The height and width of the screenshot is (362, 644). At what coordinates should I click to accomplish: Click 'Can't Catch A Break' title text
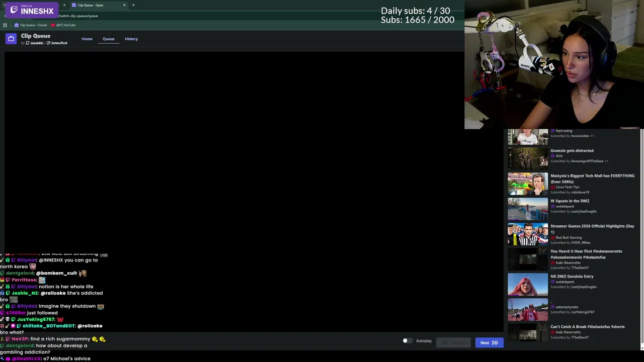[588, 326]
